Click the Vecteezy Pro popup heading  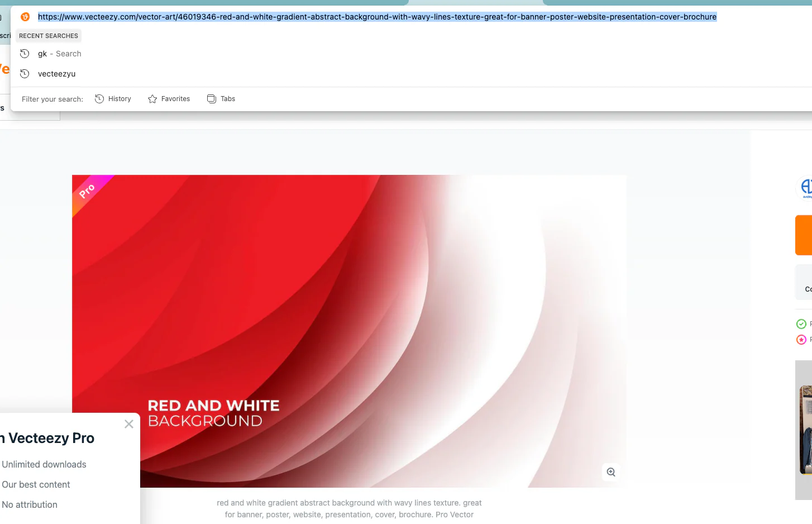(47, 438)
